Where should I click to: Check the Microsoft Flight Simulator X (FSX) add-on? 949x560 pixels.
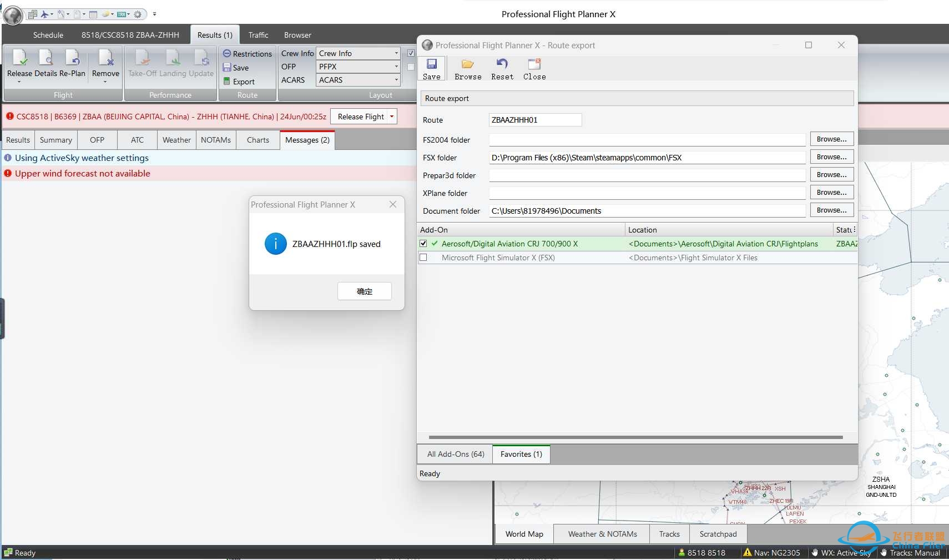[423, 258]
